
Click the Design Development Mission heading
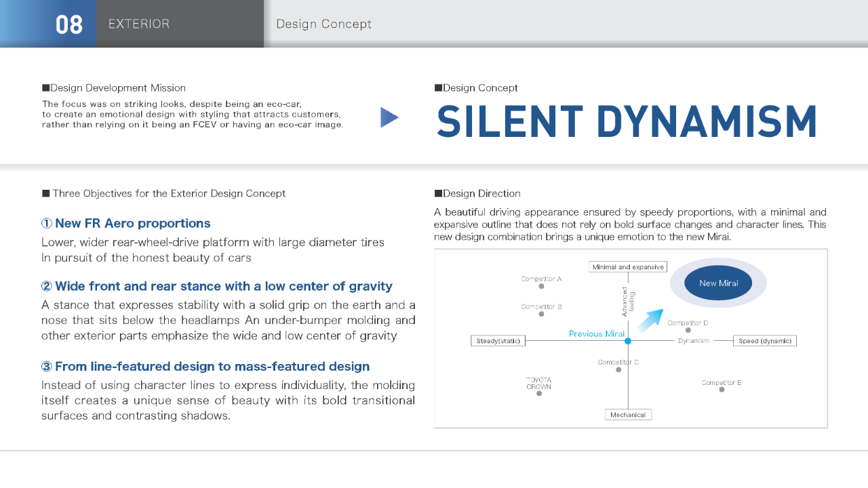[114, 88]
